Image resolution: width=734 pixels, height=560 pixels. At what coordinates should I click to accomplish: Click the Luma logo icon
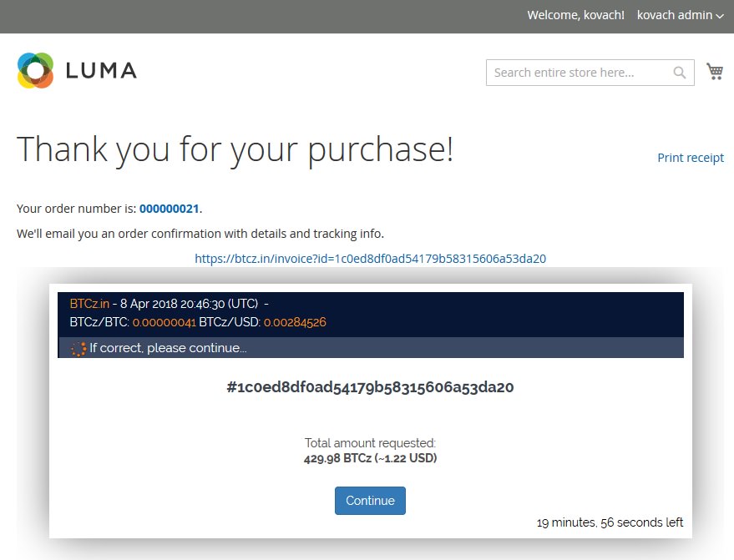(35, 71)
